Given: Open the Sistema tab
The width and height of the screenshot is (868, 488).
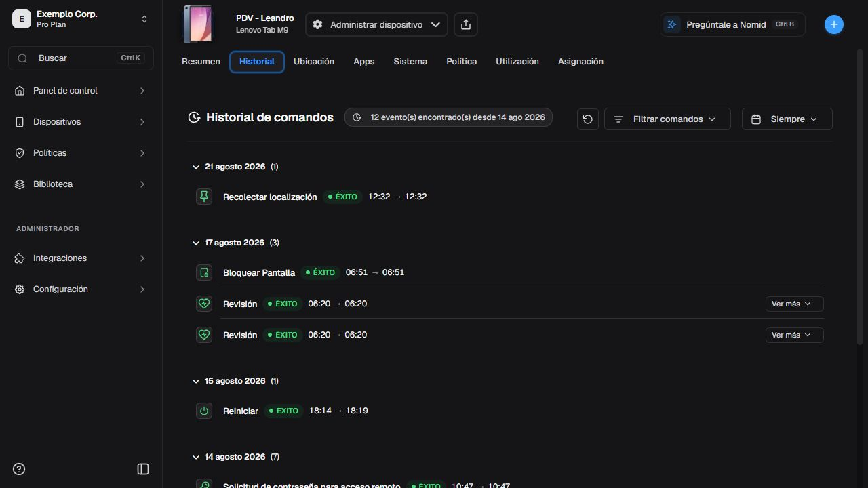Looking at the screenshot, I should 410,61.
